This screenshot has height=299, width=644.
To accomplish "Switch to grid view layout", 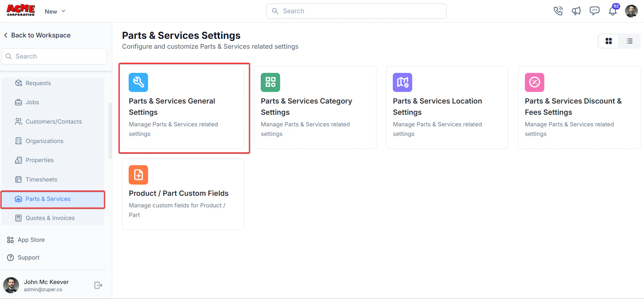I will pyautogui.click(x=609, y=41).
